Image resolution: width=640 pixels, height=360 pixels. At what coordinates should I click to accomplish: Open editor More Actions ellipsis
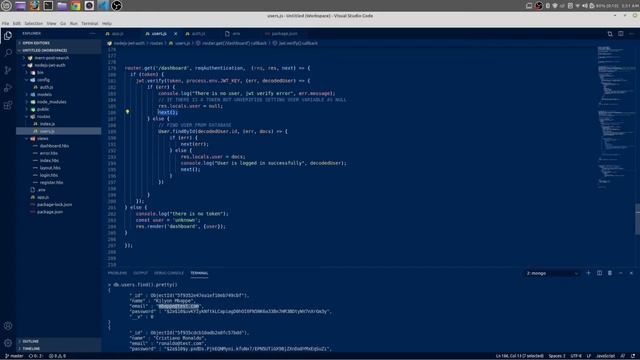pyautogui.click(x=631, y=34)
